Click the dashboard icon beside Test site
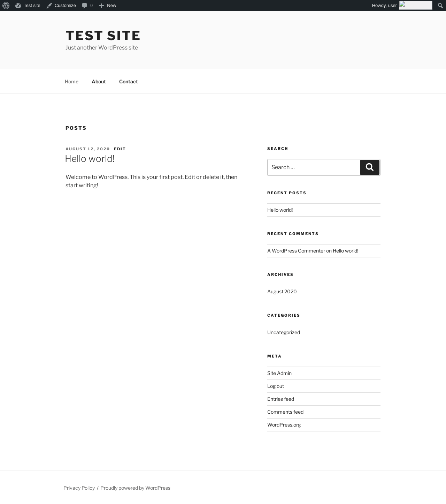Viewport: 446px width, 504px height. click(18, 6)
